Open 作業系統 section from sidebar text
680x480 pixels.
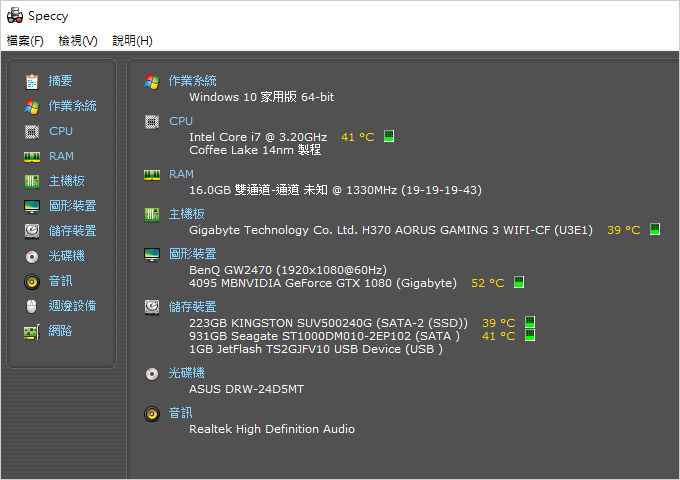(72, 106)
